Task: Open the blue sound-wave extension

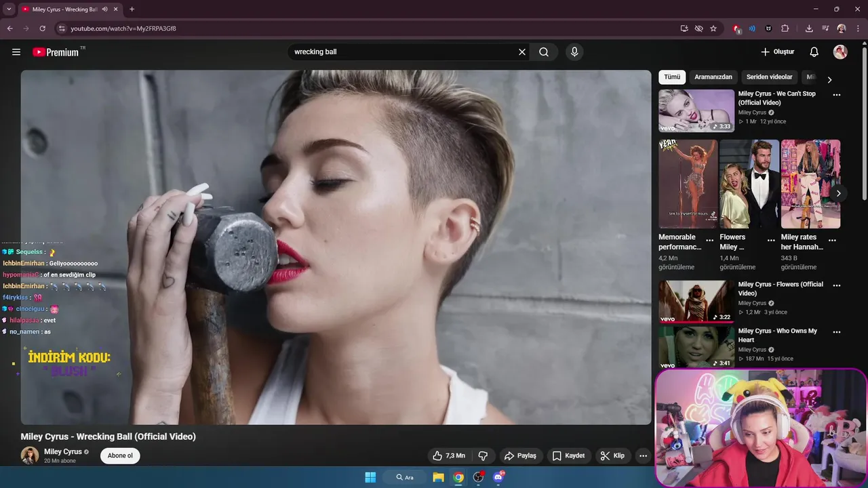Action: [x=752, y=28]
